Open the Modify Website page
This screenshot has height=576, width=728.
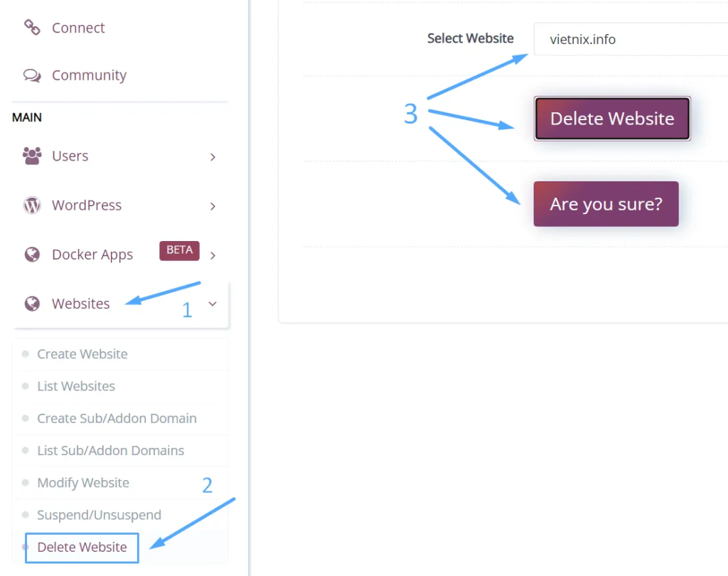point(83,483)
